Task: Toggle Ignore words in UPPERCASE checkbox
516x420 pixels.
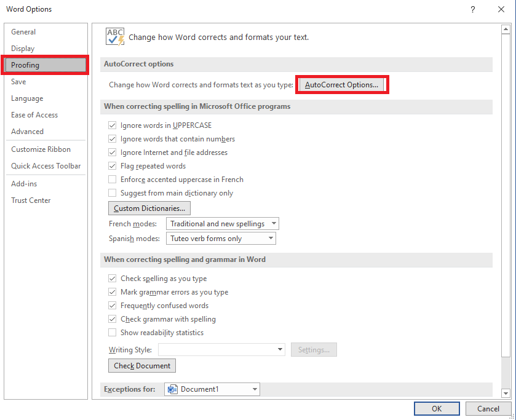Action: (112, 125)
